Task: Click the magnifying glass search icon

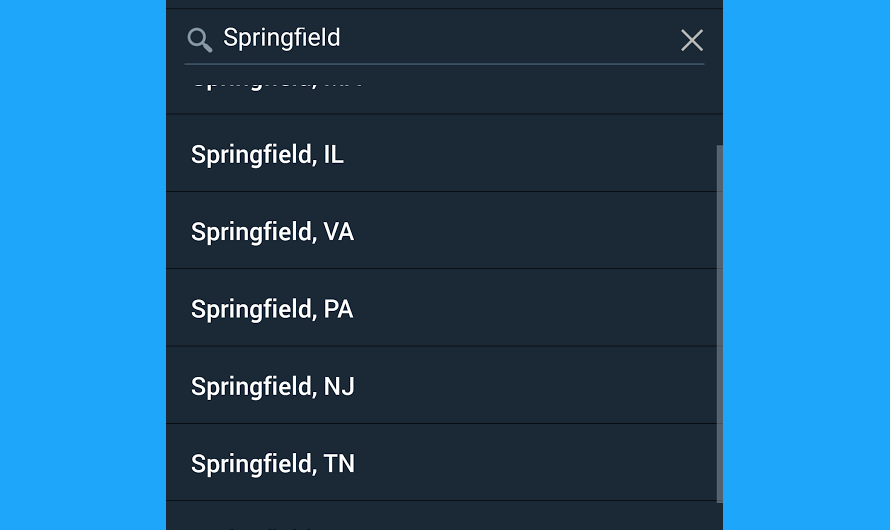Action: 200,40
